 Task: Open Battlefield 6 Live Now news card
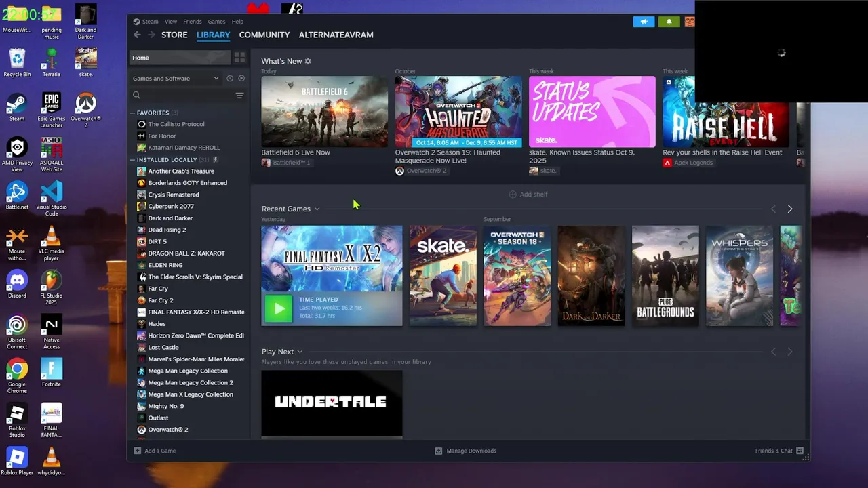pyautogui.click(x=324, y=112)
